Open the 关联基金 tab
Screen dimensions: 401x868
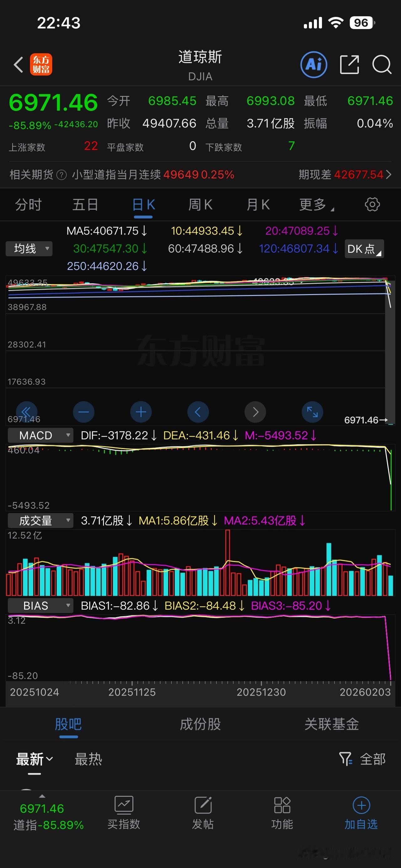click(x=332, y=724)
